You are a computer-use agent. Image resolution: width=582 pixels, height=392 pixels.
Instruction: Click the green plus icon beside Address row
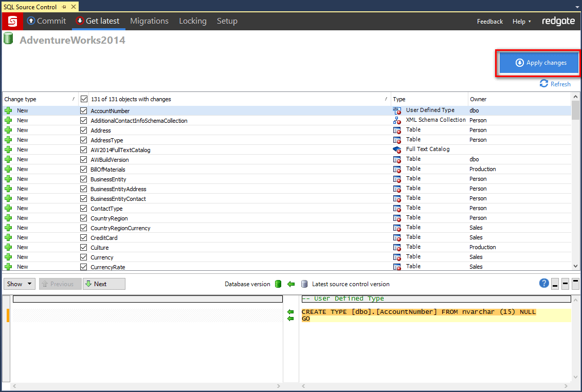(x=8, y=130)
